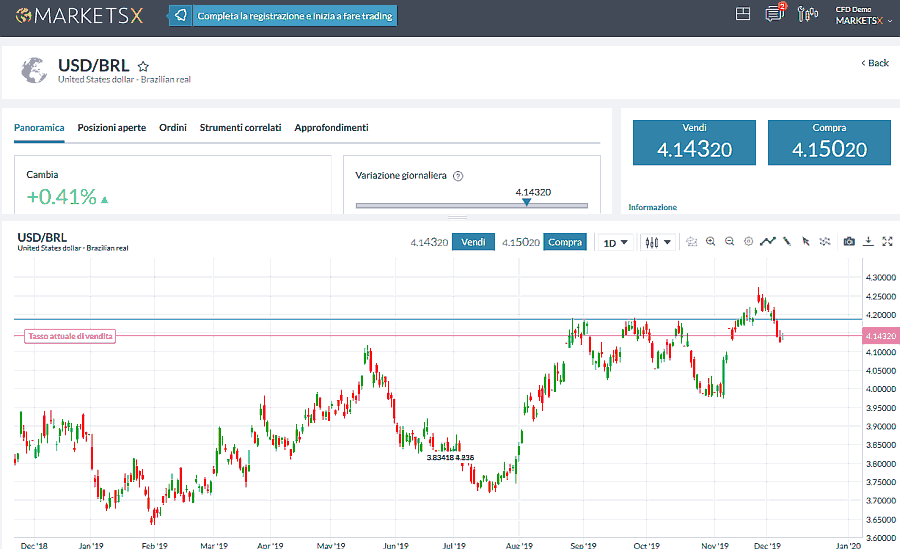Expand the chart to fullscreen
This screenshot has width=900, height=549.
(887, 242)
